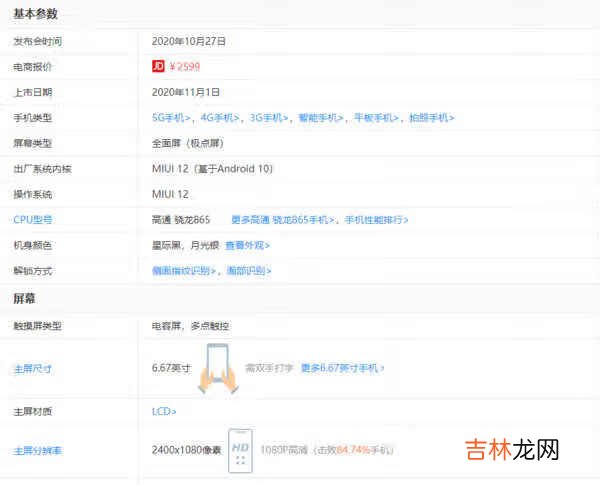Open the ¥2599 price link
600x485 pixels.
pyautogui.click(x=186, y=66)
